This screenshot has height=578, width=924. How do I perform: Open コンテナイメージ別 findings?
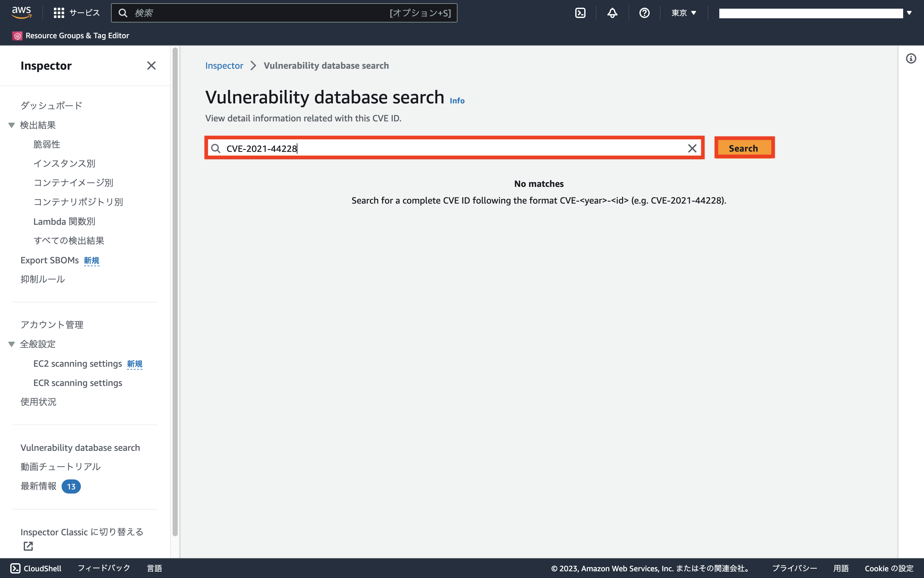[73, 182]
